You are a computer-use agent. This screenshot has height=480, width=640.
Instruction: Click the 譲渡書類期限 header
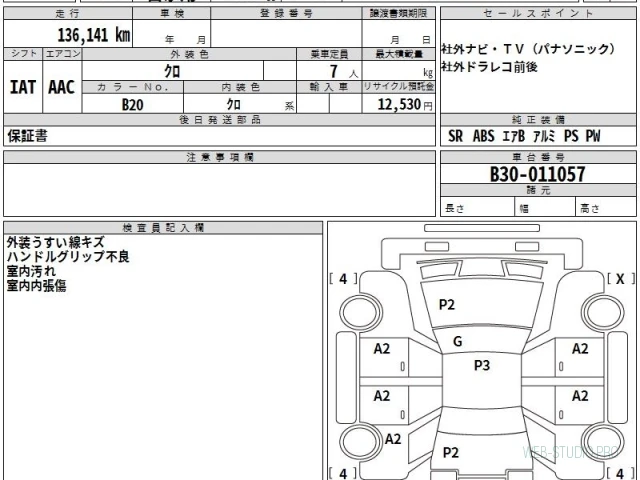point(398,13)
